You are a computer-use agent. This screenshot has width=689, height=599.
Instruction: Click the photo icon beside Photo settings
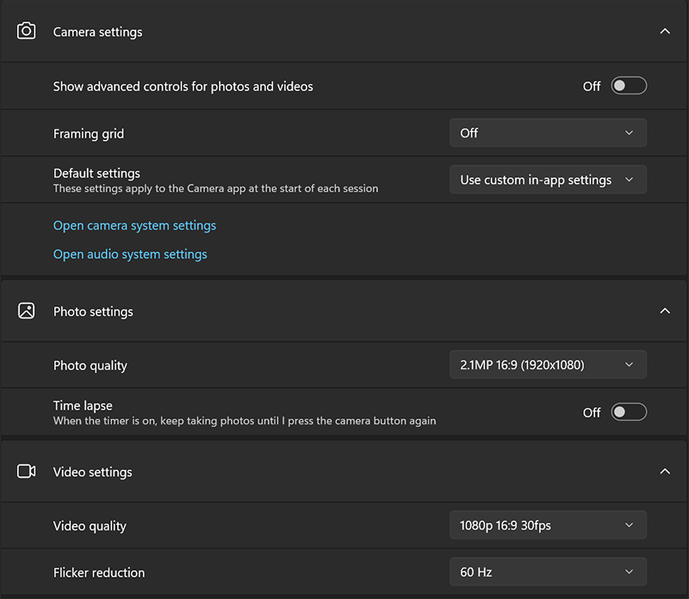click(x=27, y=311)
